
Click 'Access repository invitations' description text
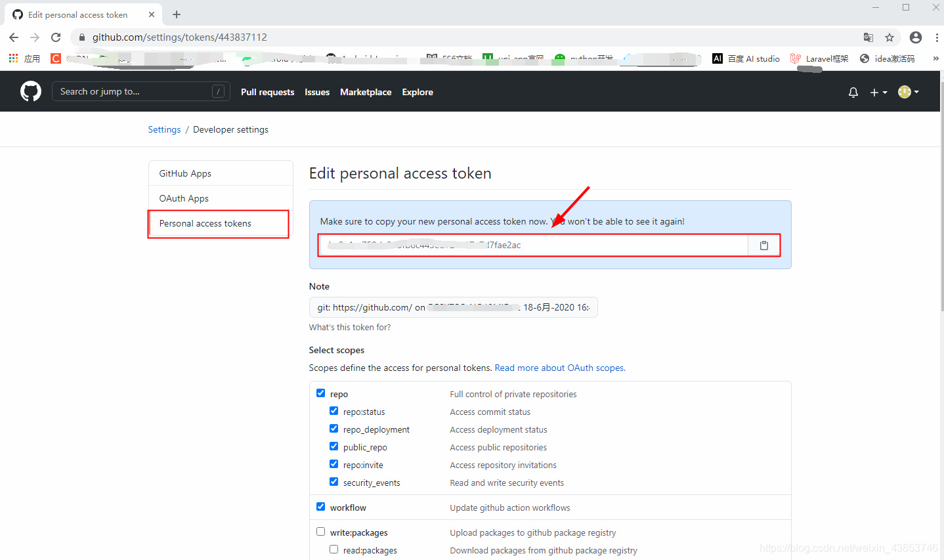click(503, 465)
